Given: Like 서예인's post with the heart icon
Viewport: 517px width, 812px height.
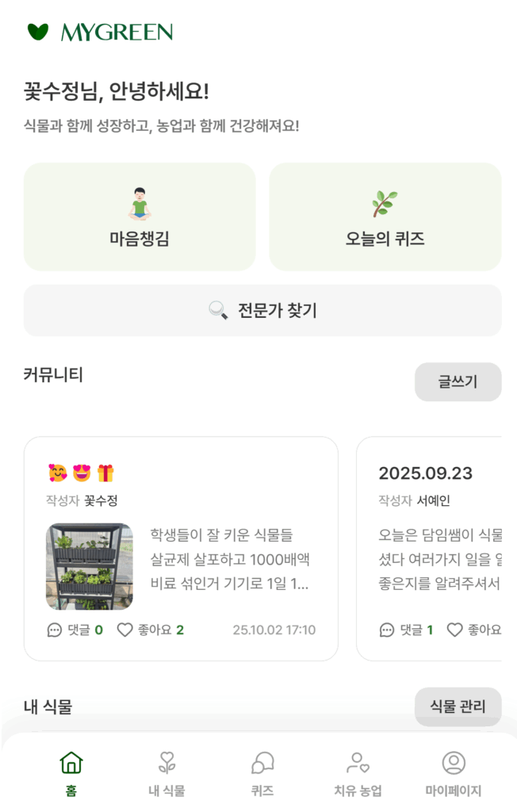Looking at the screenshot, I should [x=454, y=630].
